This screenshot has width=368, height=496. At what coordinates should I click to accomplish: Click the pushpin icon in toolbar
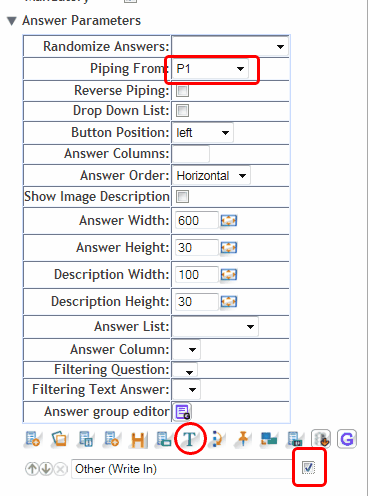click(243, 439)
